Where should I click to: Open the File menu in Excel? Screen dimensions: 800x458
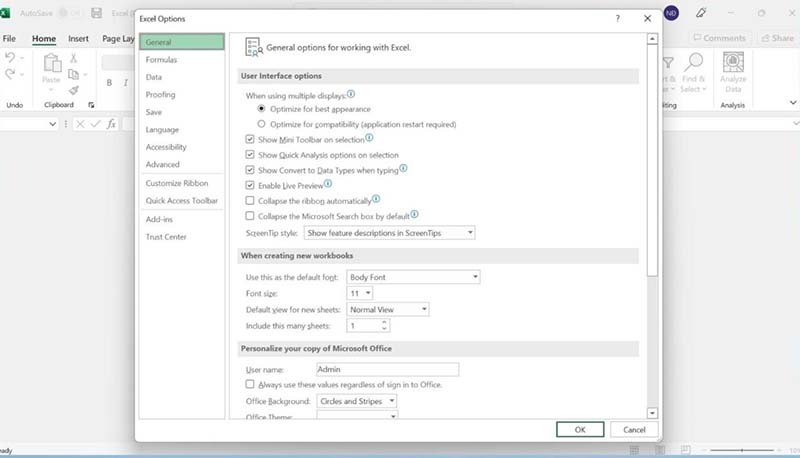9,38
